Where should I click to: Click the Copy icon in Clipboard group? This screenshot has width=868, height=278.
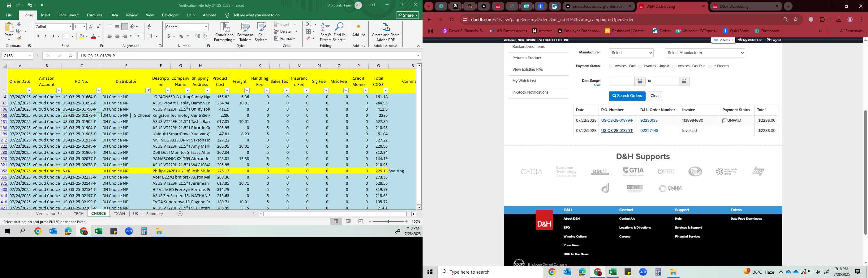tap(19, 31)
